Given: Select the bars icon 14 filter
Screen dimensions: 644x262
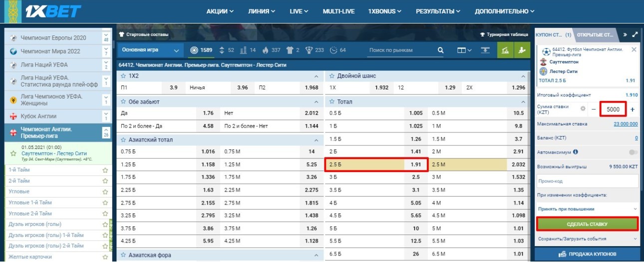Looking at the screenshot, I should tap(244, 50).
